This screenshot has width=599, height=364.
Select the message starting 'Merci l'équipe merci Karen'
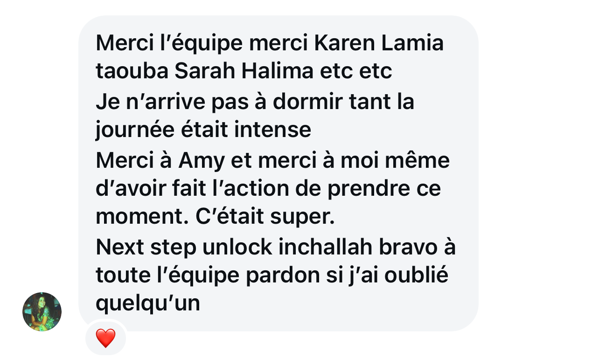tap(279, 173)
